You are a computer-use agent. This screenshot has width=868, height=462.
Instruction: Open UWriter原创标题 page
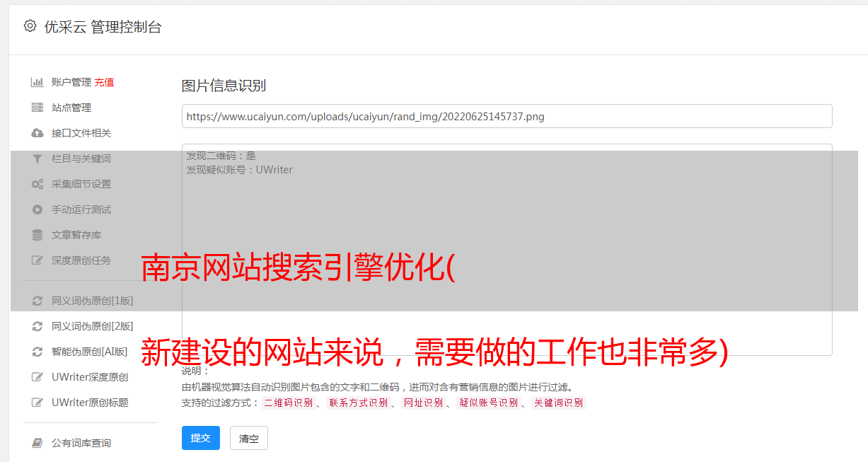coord(90,403)
